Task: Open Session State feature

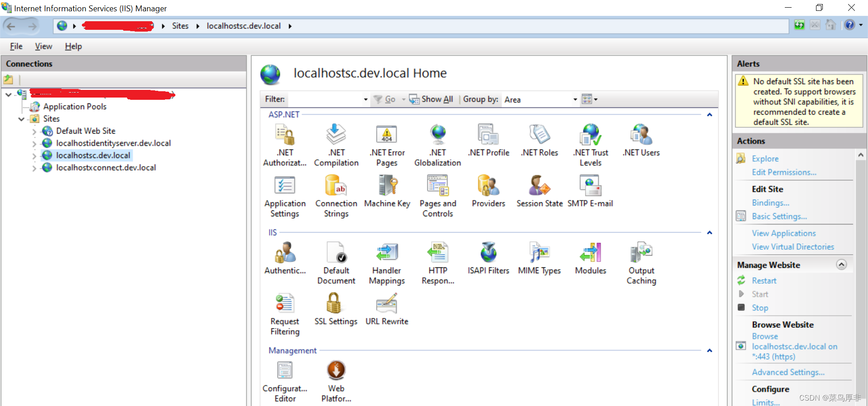Action: pyautogui.click(x=539, y=191)
